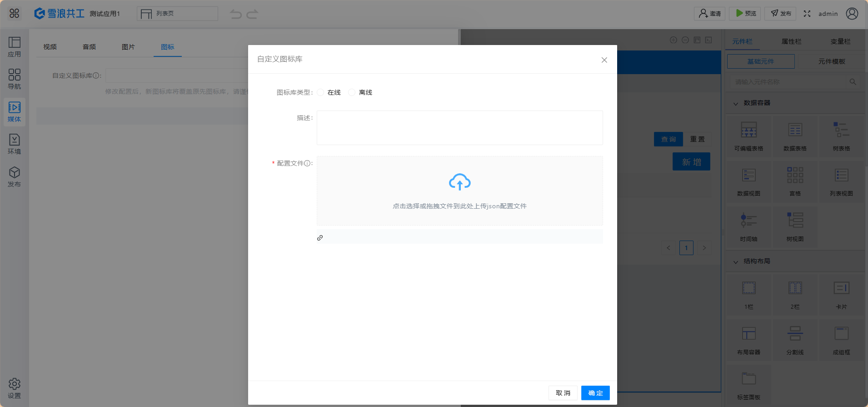This screenshot has height=407, width=868.
Task: Select the 树视图 component
Action: 795,227
